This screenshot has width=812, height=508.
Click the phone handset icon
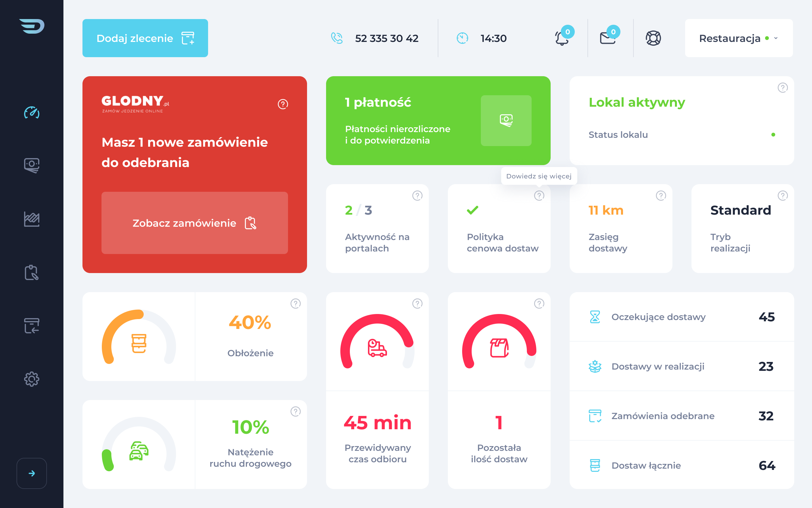point(337,38)
